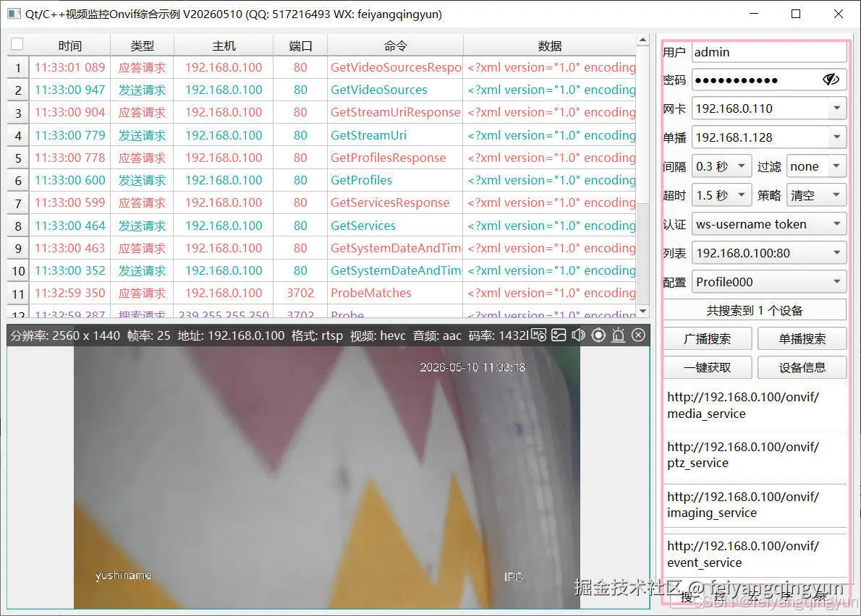
Task: Open 设备信息 device info
Action: (802, 367)
